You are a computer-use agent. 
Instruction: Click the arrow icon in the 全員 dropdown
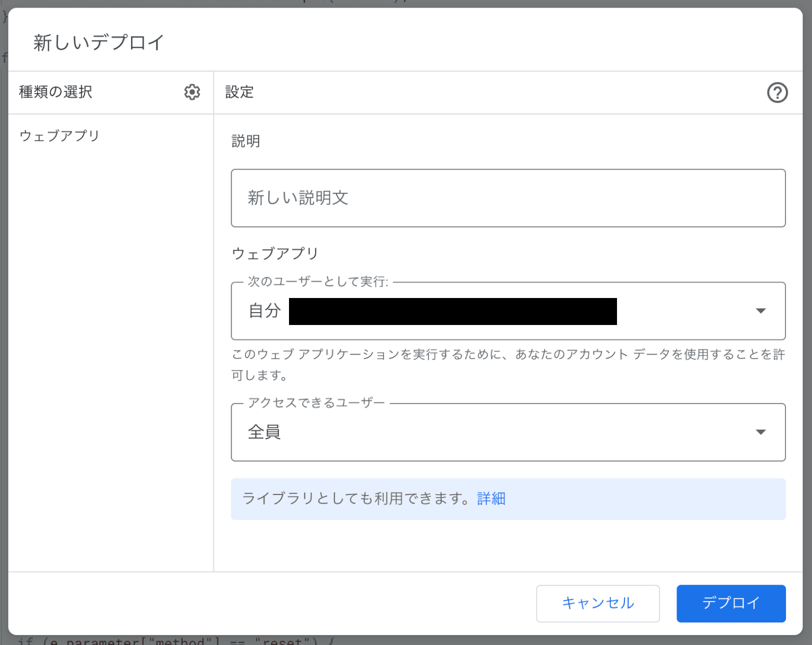coord(760,432)
